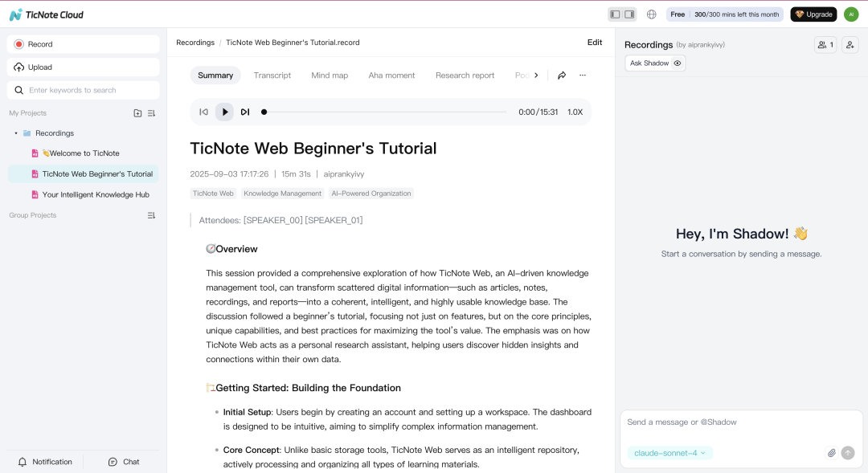
Task: Sort Group Projects with the sort icon
Action: click(x=151, y=215)
